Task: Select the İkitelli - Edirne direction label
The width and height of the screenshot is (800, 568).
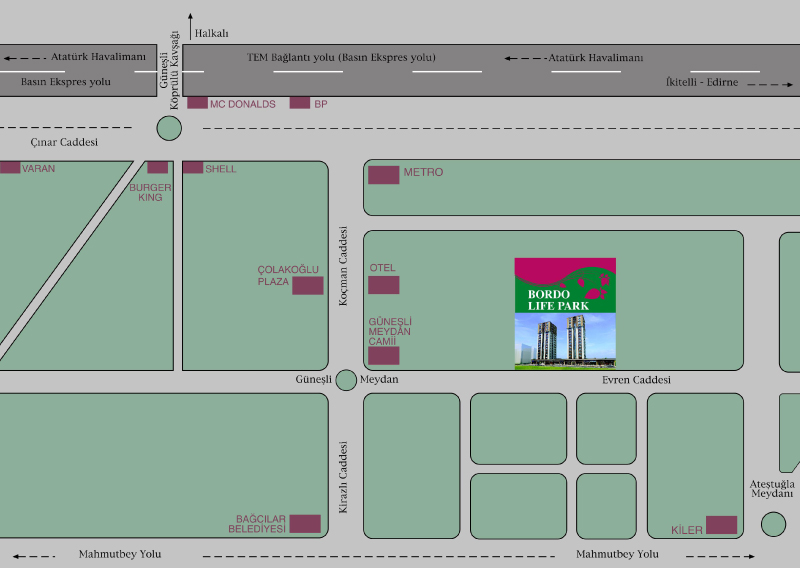Action: (702, 83)
